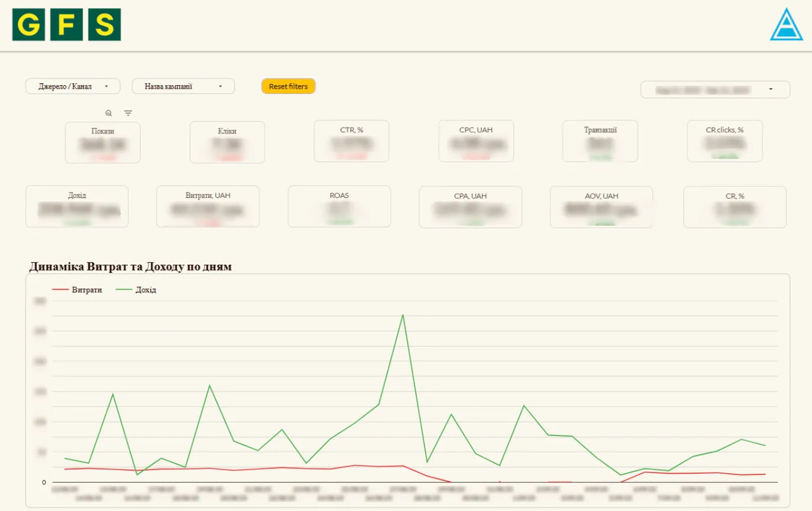Click the magnifier explore icon above Покази
Viewport: 812px width, 511px height.
(108, 113)
